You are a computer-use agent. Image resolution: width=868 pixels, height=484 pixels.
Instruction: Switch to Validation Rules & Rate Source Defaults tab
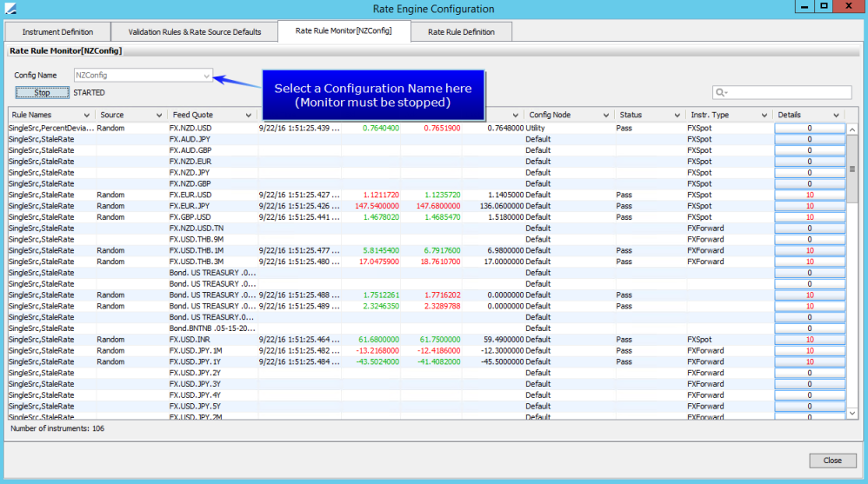click(194, 31)
